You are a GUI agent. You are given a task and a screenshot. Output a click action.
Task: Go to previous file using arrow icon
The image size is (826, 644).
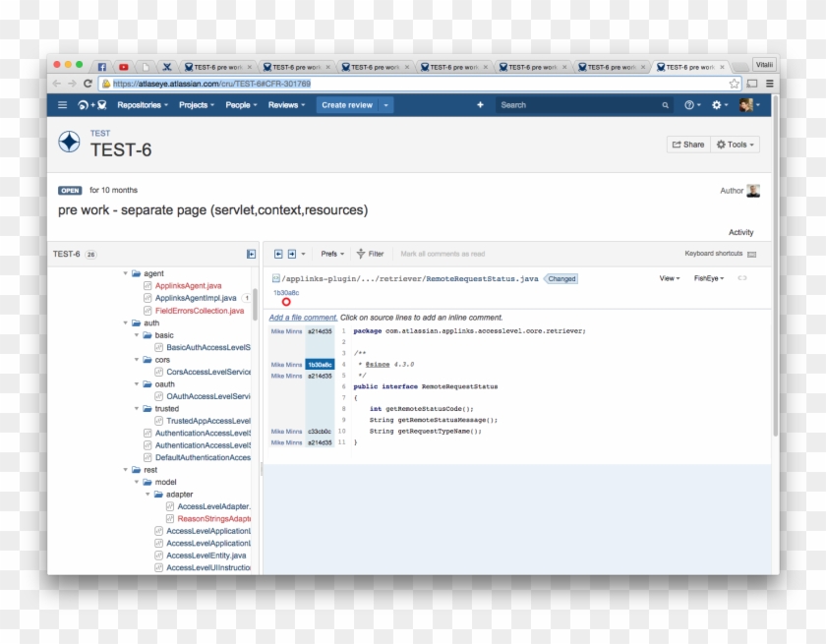point(278,254)
